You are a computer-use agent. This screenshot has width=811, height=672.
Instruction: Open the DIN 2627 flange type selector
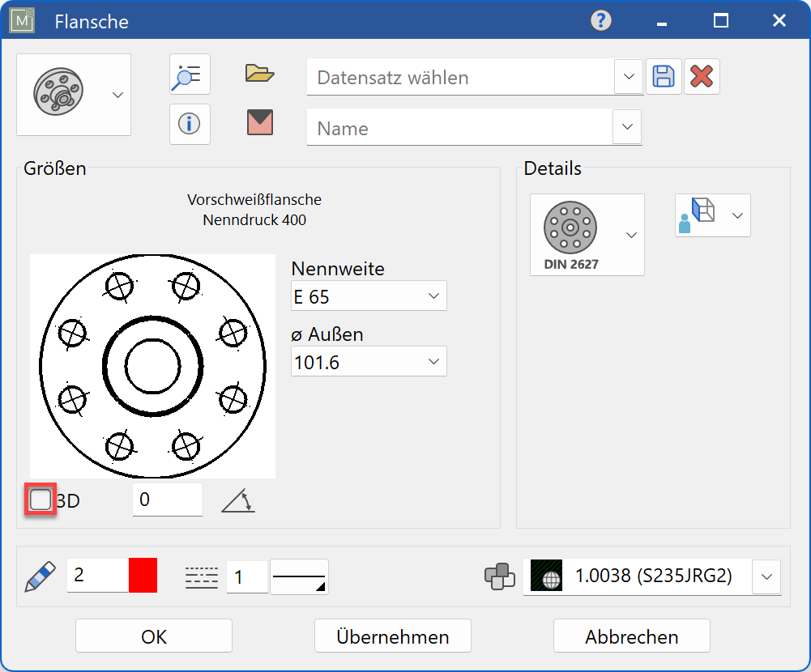[x=587, y=235]
